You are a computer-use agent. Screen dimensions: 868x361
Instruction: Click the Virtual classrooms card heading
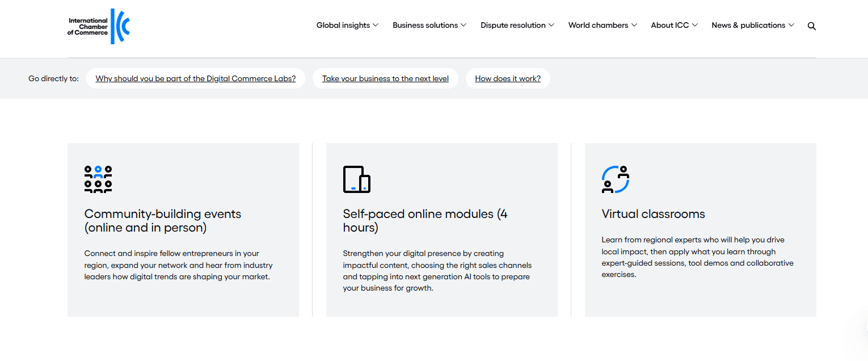click(x=653, y=214)
